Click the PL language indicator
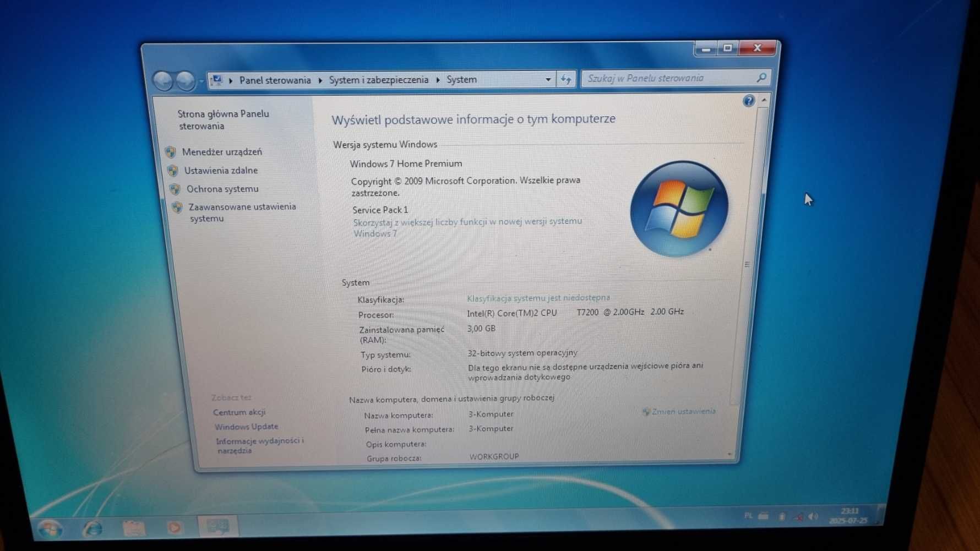Image resolution: width=980 pixels, height=551 pixels. (x=748, y=516)
